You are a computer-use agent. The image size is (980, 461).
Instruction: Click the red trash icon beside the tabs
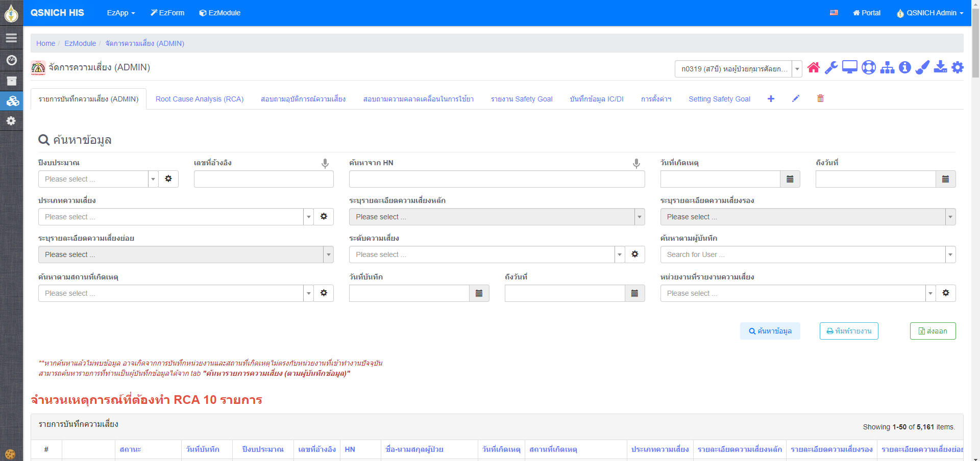coord(820,99)
